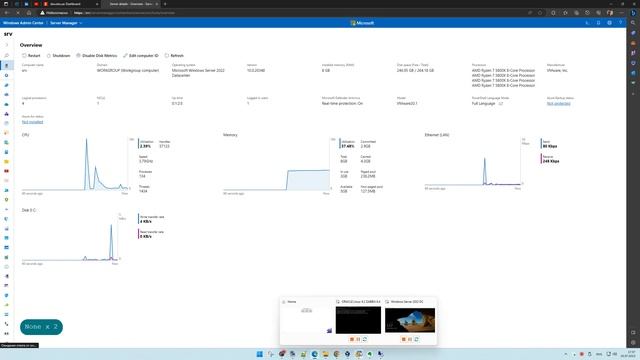Expand the tools sidebar with chevron
This screenshot has height=360, width=640.
point(7,45)
